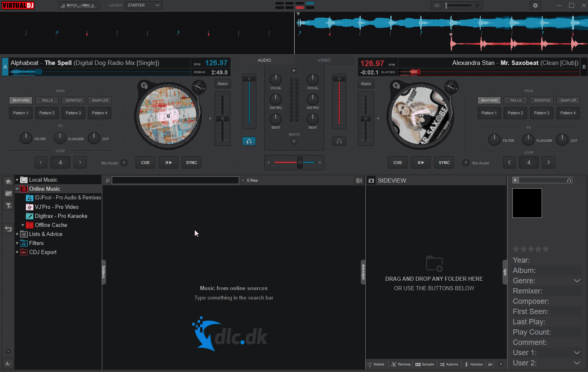The height and width of the screenshot is (372, 588).
Task: Click the back arrow icon in browser sidebar
Action: pos(8,229)
